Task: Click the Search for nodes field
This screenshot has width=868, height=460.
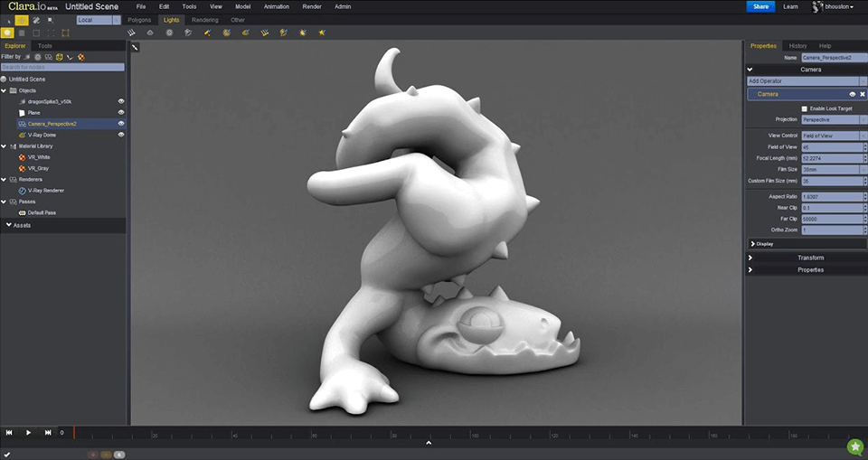Action: (x=62, y=67)
